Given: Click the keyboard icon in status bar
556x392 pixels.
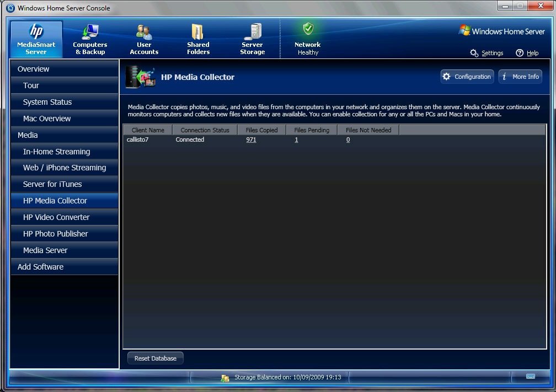Looking at the screenshot, I should pos(531,377).
